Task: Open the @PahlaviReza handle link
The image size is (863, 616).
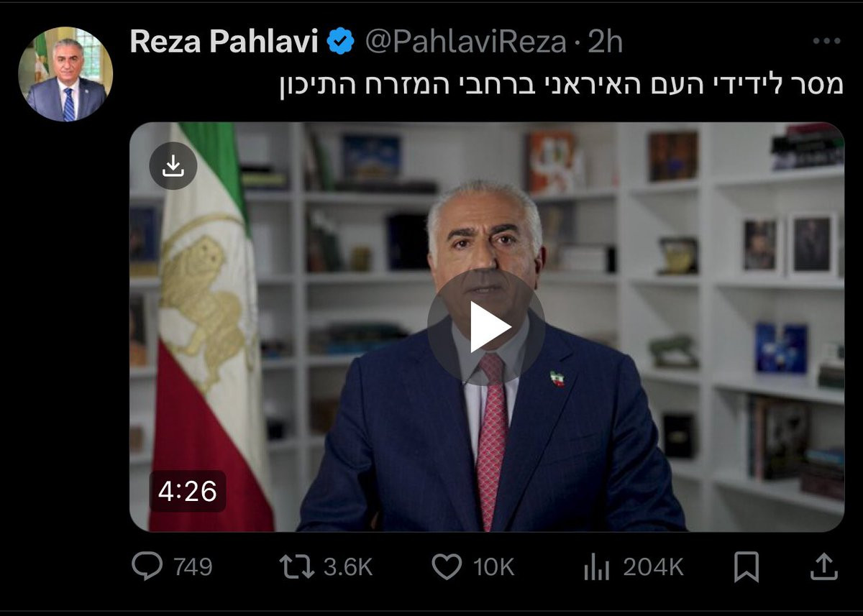Action: point(465,42)
